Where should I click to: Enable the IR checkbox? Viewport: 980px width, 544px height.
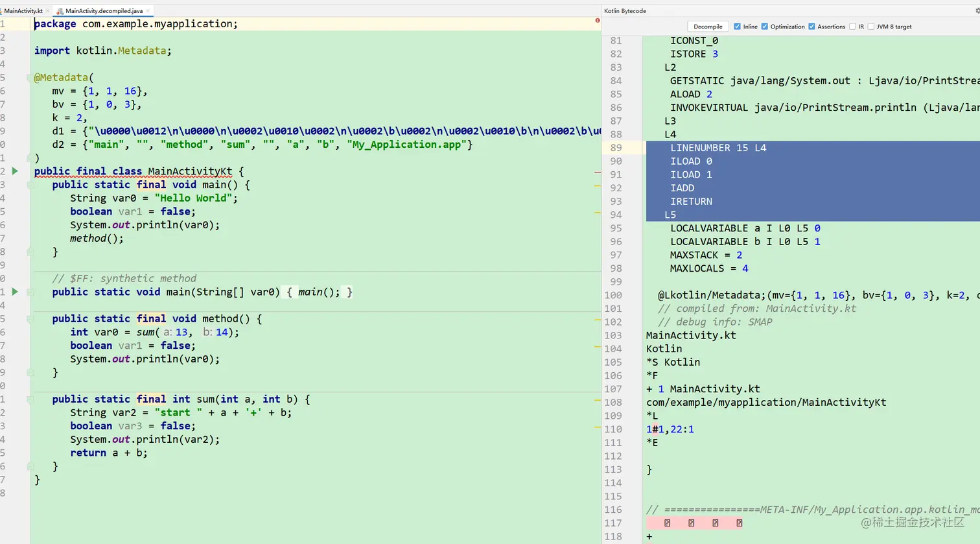(852, 27)
